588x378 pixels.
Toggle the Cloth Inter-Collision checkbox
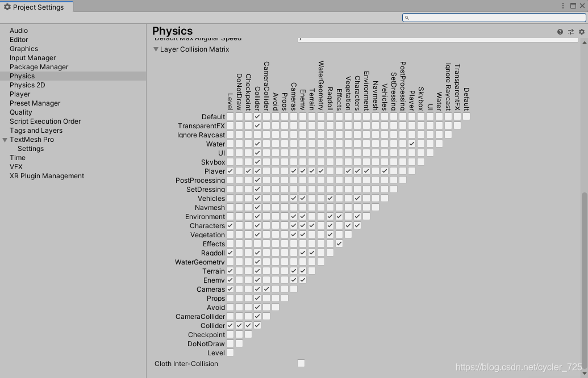301,363
